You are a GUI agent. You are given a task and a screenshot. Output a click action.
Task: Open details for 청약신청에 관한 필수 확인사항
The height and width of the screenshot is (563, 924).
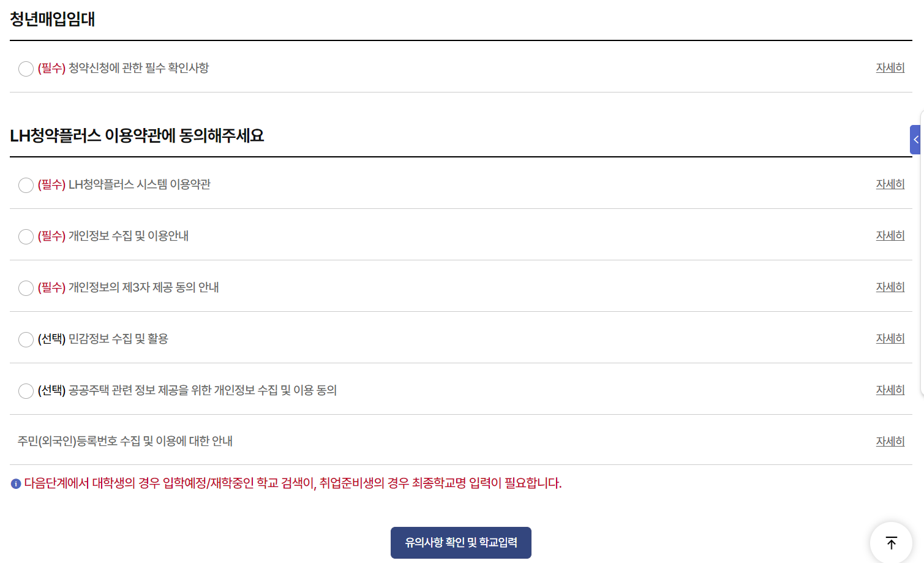pyautogui.click(x=890, y=67)
